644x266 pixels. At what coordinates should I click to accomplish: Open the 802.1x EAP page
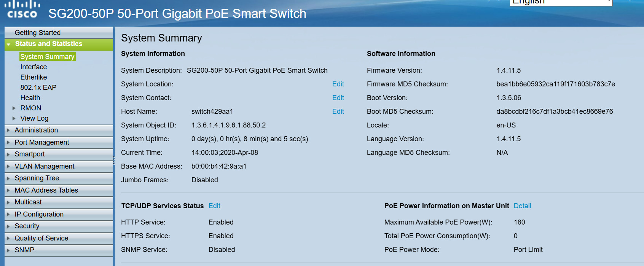coord(38,88)
